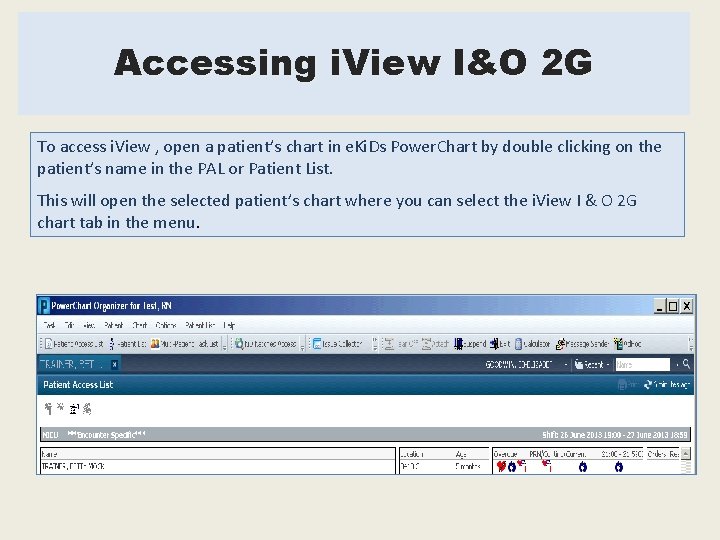The width and height of the screenshot is (720, 540).
Task: Select the TRAINER patient name row
Action: pyautogui.click(x=218, y=466)
